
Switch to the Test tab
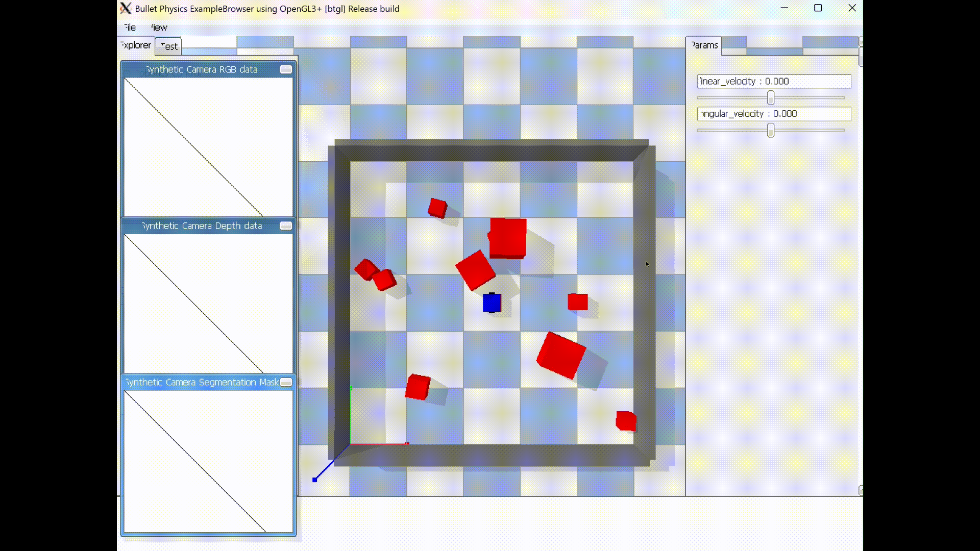[x=169, y=46]
